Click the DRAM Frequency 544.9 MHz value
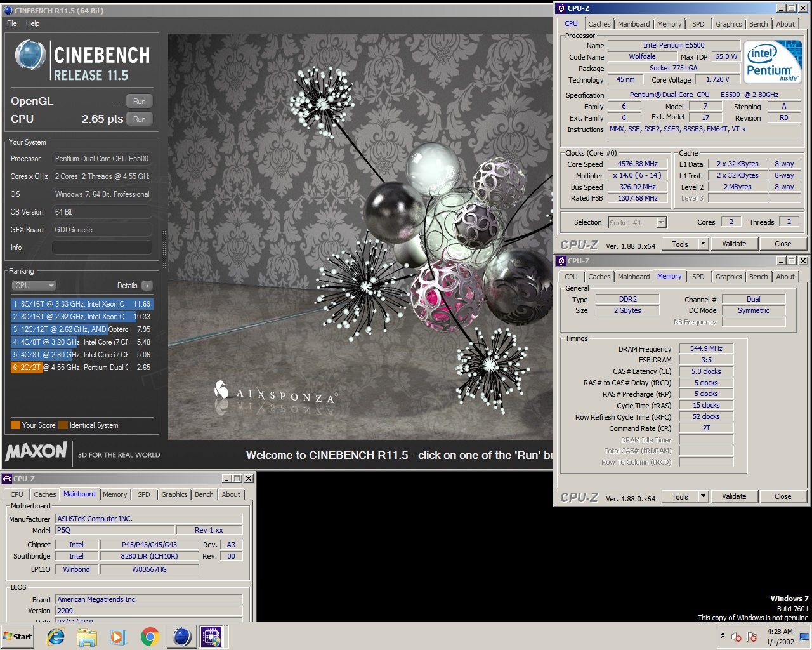Image resolution: width=812 pixels, height=650 pixels. (x=706, y=349)
